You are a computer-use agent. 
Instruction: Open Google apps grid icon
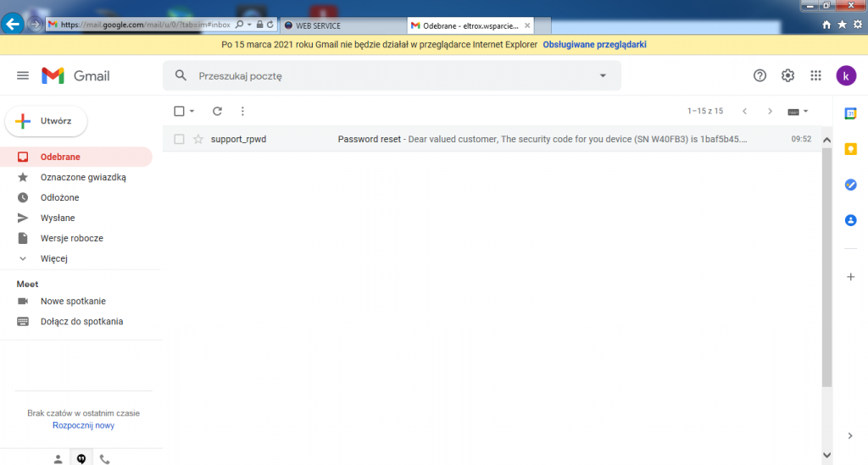[815, 76]
